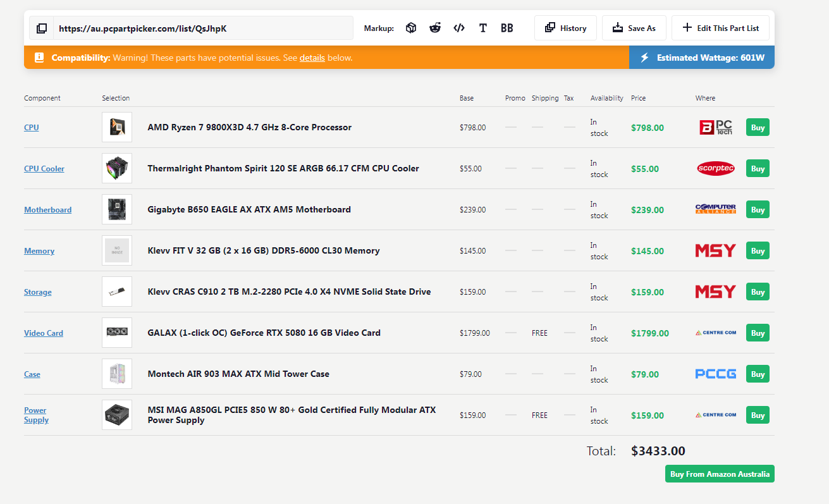Image resolution: width=829 pixels, height=504 pixels.
Task: Select PCPartPicker cube markup icon
Action: 411,28
